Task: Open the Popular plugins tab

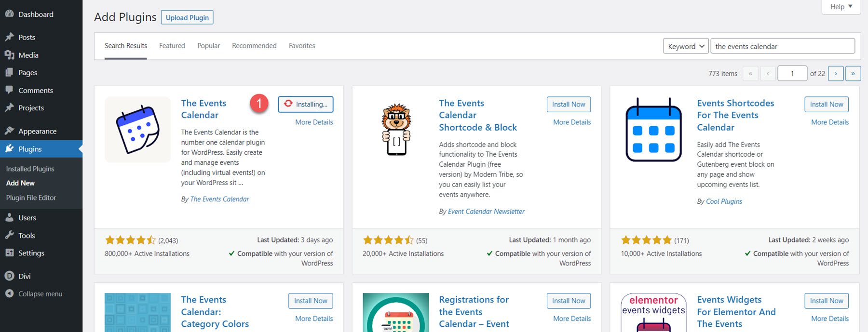Action: click(208, 45)
